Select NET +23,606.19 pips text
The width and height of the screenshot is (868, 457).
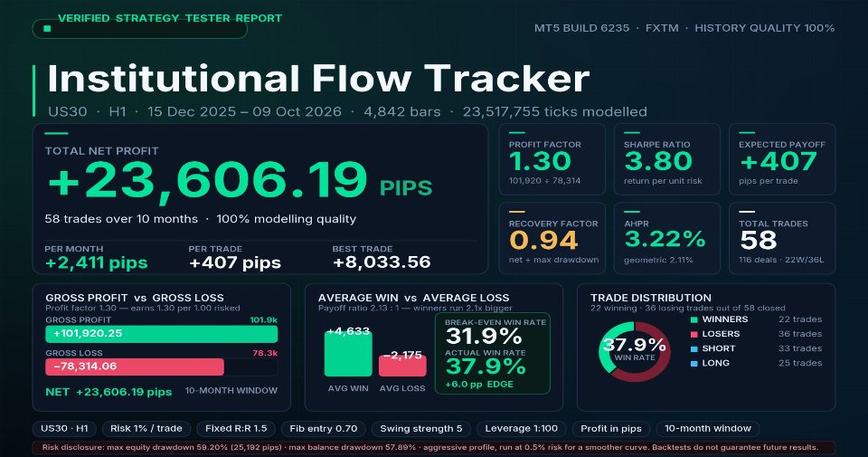click(108, 392)
